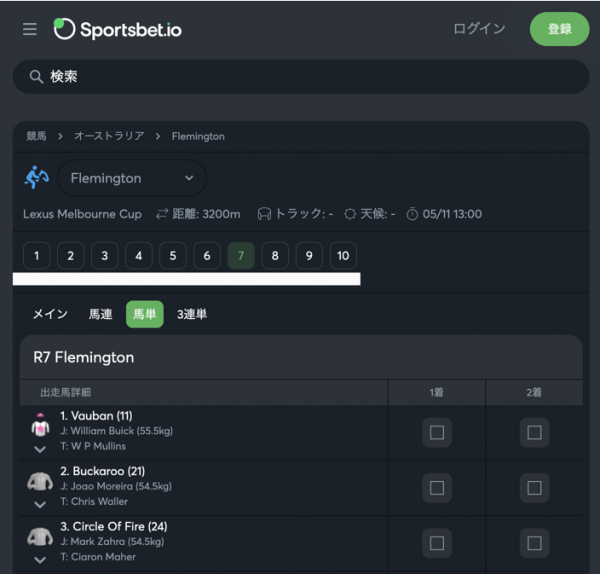The image size is (600, 574).
Task: Select race number 8
Action: tap(275, 256)
